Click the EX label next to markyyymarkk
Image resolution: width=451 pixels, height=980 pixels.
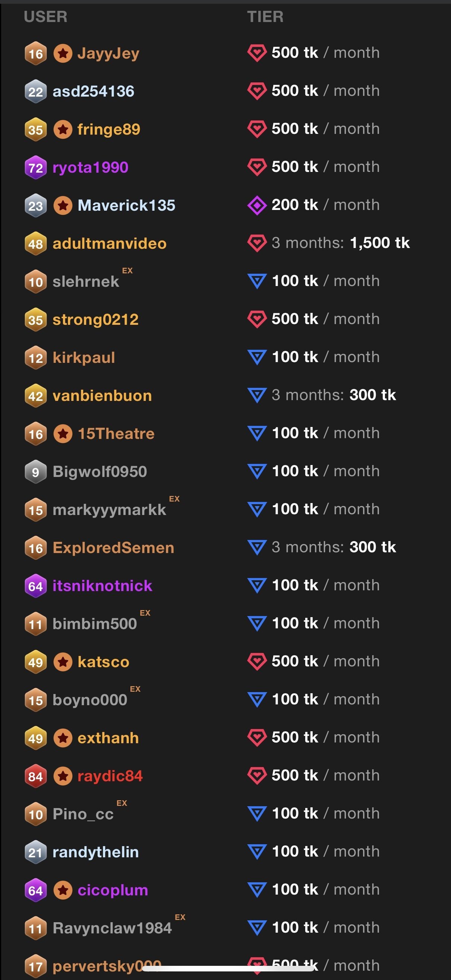pos(174,499)
